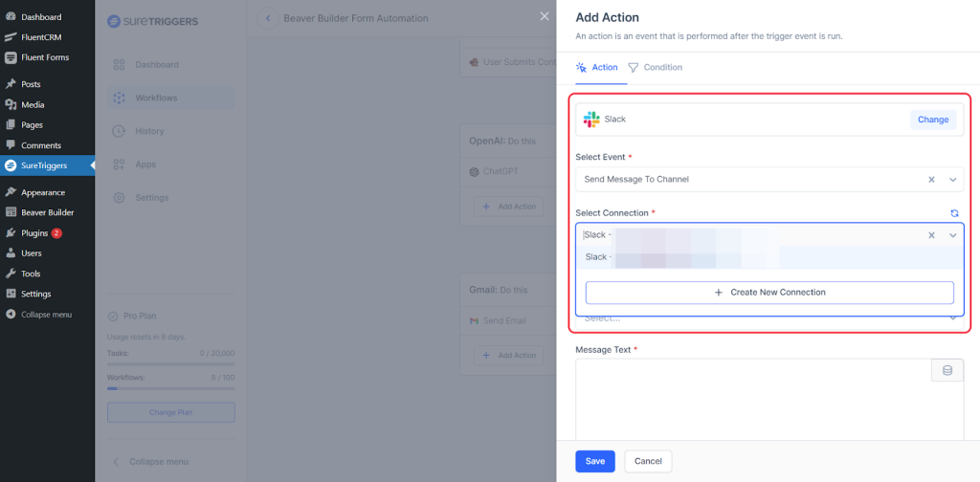This screenshot has height=482, width=980.
Task: Click the Slack app logo icon
Action: point(591,120)
